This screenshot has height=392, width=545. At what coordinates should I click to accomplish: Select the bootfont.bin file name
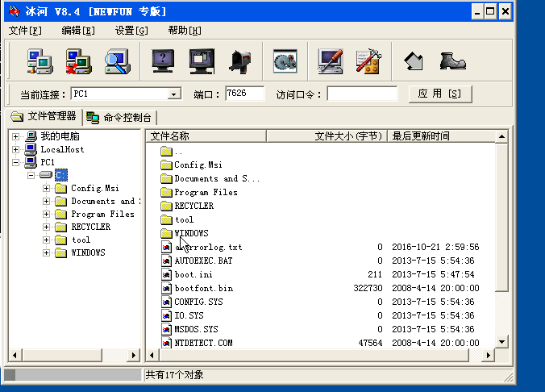(x=204, y=288)
